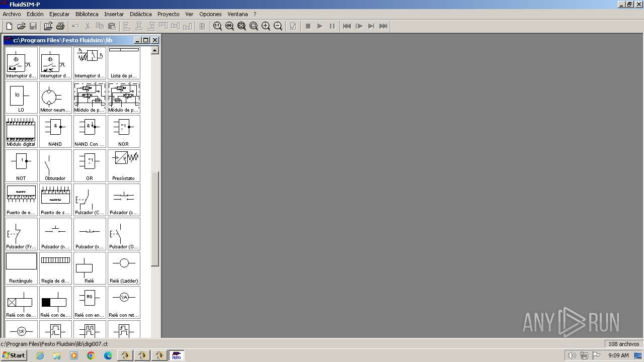
Task: Click status bar path digi007.ct
Action: 54,344
